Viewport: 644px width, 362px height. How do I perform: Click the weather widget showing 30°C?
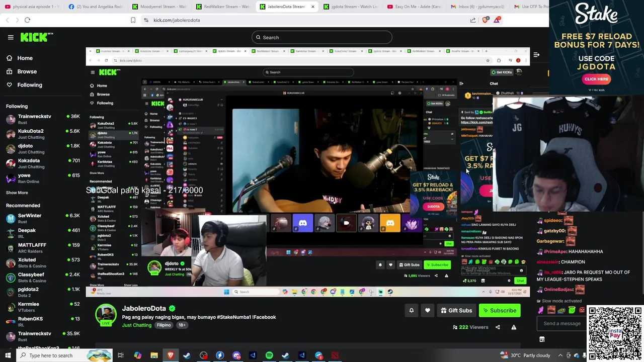(525, 355)
